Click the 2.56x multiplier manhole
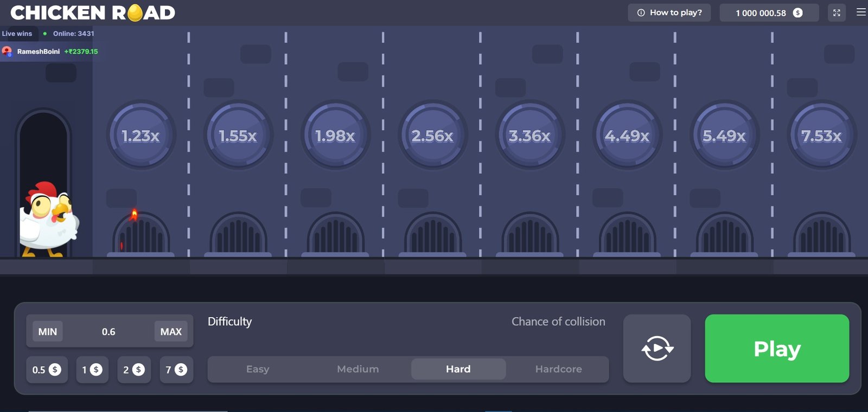This screenshot has width=868, height=412. 432,136
